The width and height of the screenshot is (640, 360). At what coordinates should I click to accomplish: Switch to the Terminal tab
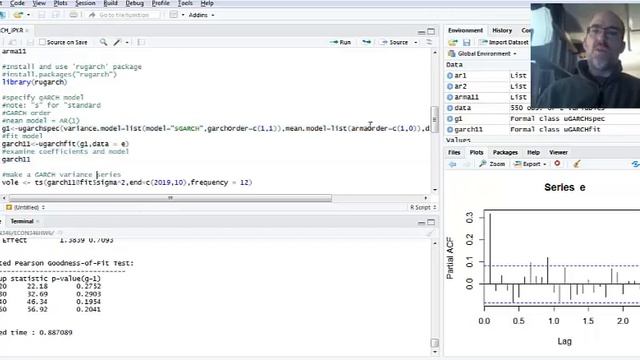(x=22, y=221)
